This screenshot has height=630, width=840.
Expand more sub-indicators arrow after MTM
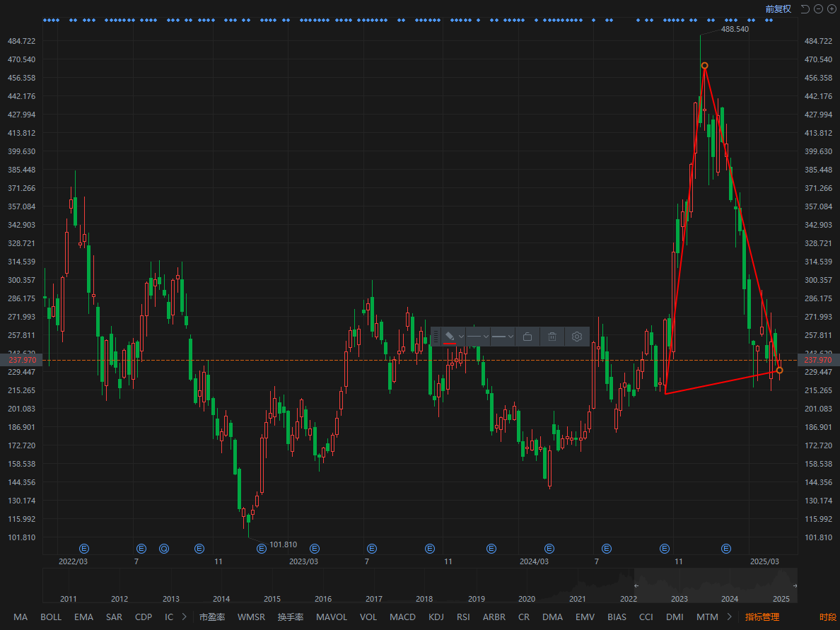pyautogui.click(x=729, y=617)
